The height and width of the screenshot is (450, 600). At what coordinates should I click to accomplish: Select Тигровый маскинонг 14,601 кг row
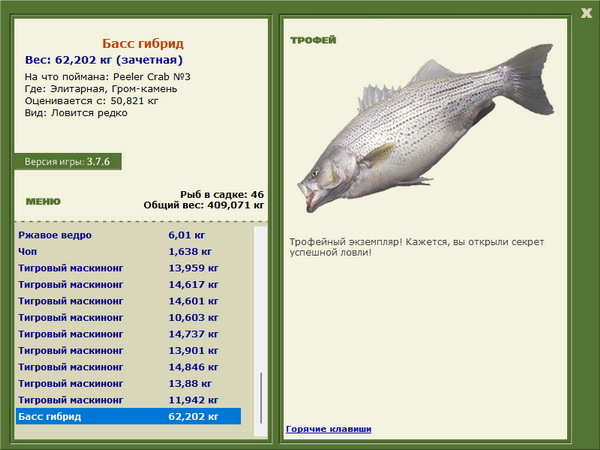tap(129, 301)
